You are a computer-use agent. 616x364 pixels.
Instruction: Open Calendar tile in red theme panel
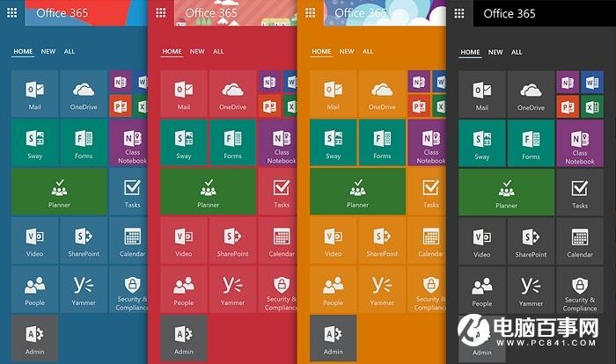pos(277,240)
